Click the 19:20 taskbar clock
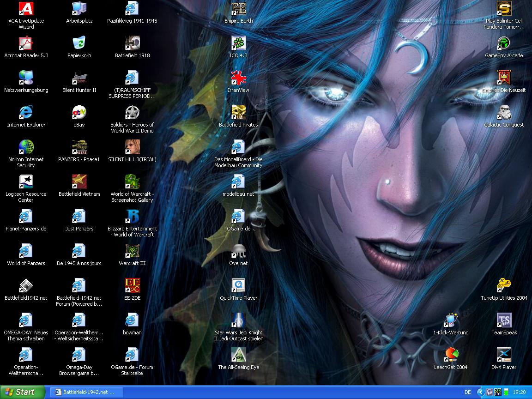This screenshot has width=532, height=399. coord(519,392)
